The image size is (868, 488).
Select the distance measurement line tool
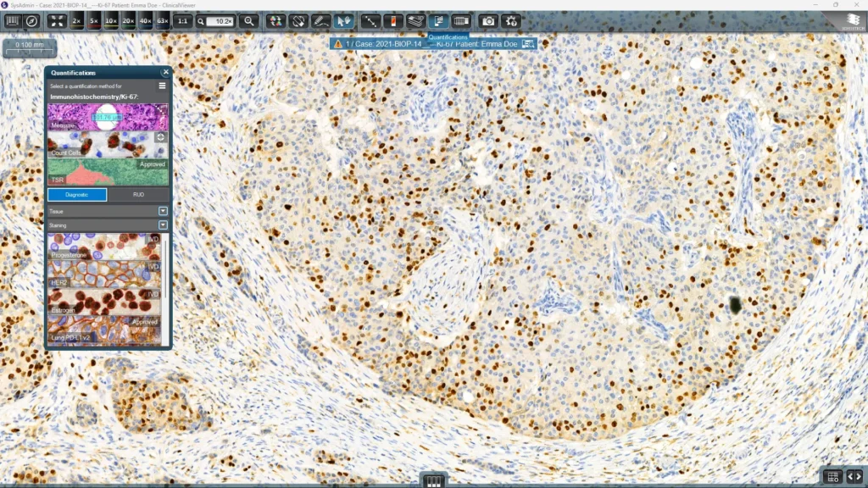point(370,21)
